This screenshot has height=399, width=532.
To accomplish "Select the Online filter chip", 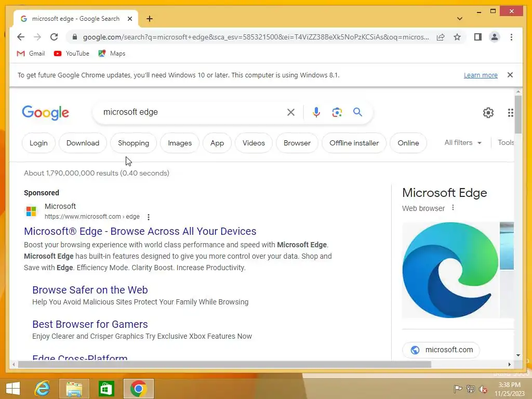I will (408, 143).
